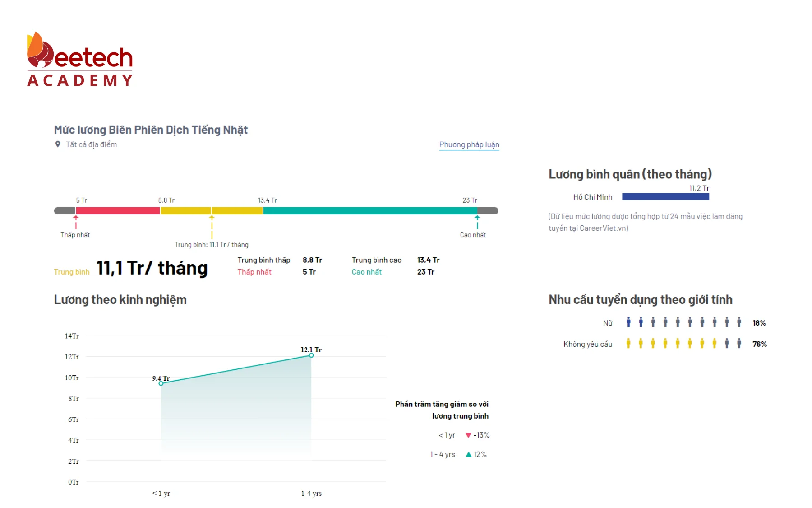Click the 14Tr y-axis label
This screenshot has height=508, width=812.
(x=72, y=336)
